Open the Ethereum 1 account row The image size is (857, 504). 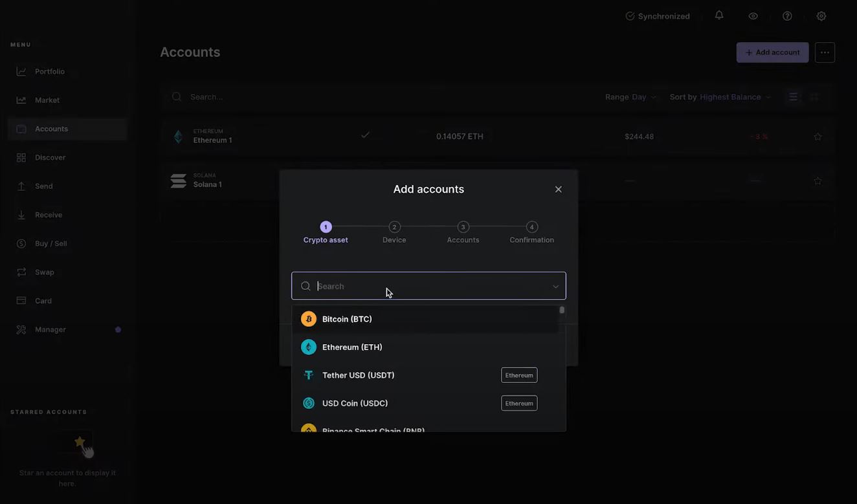point(498,137)
